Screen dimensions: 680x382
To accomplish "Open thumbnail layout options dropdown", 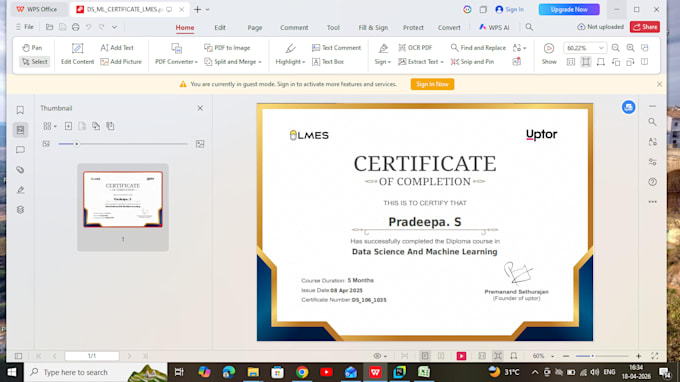I will click(x=49, y=126).
